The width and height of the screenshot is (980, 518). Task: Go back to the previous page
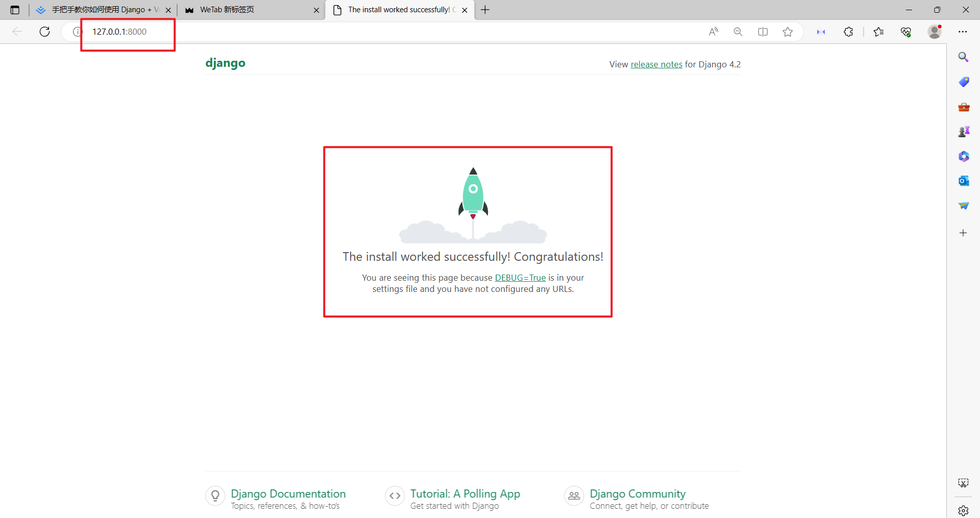pos(17,32)
